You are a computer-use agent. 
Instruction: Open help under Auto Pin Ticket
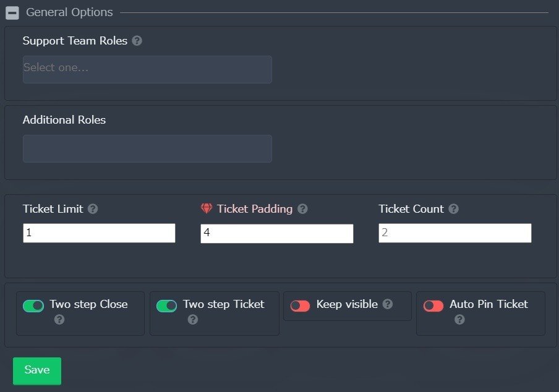(x=459, y=319)
